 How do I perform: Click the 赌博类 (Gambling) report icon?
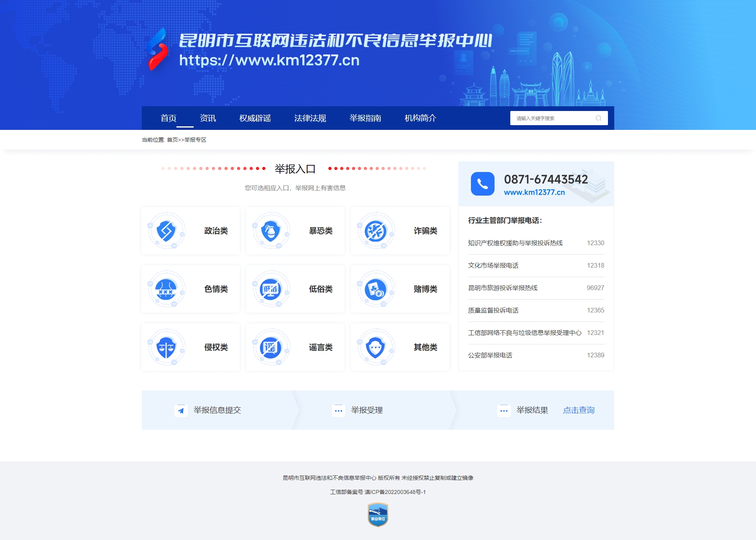coord(375,289)
